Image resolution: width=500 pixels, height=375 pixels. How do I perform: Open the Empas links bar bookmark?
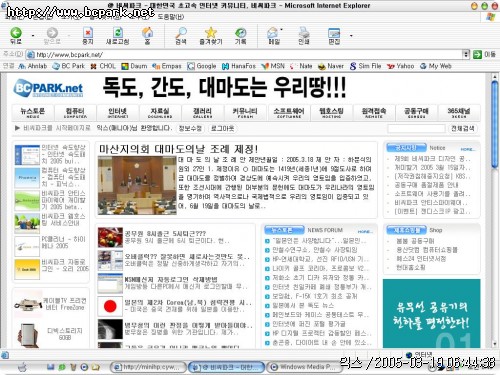tap(167, 66)
